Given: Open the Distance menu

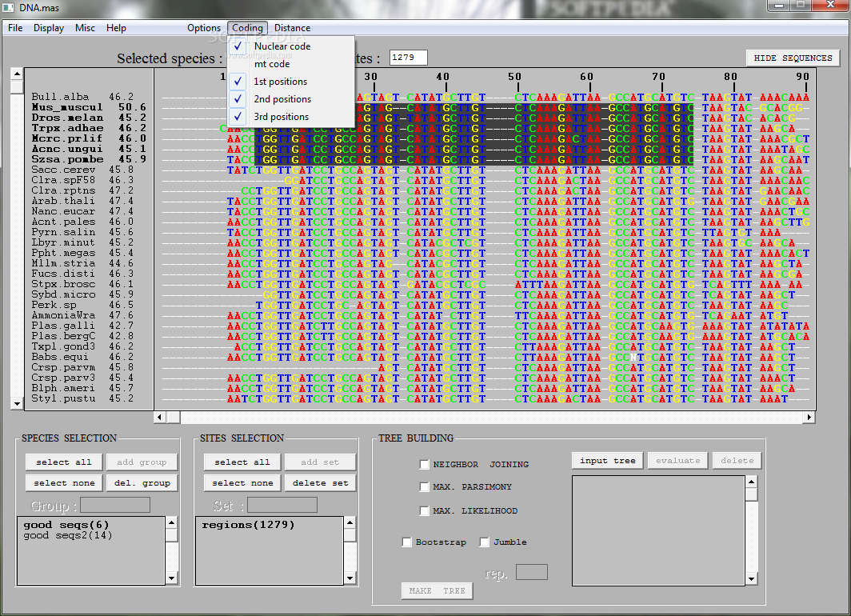Looking at the screenshot, I should pyautogui.click(x=292, y=28).
